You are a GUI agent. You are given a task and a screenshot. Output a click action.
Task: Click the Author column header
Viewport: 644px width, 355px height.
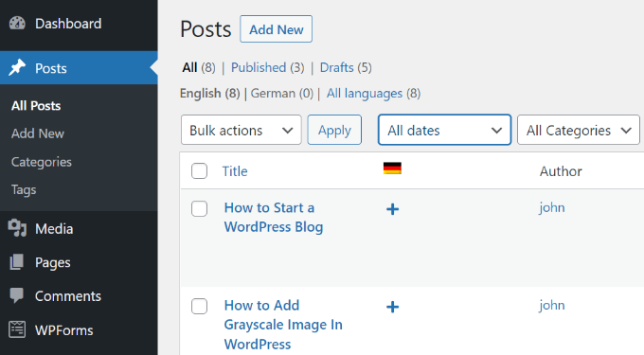coord(561,171)
